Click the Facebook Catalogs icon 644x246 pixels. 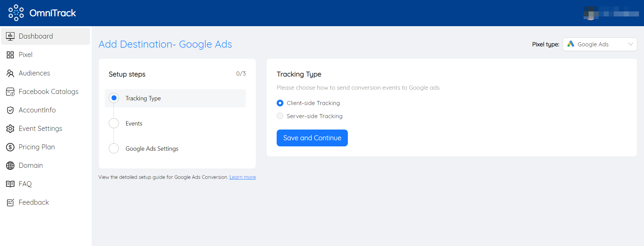point(10,92)
